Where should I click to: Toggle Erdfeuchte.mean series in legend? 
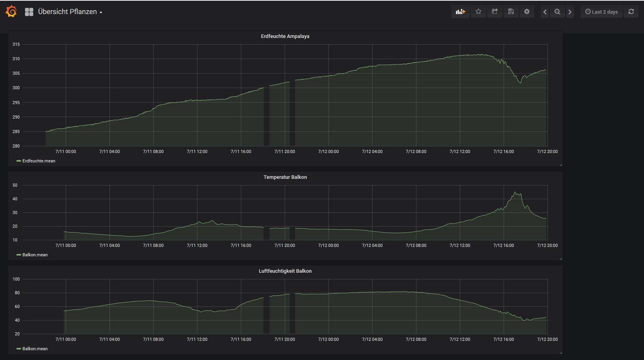point(39,161)
